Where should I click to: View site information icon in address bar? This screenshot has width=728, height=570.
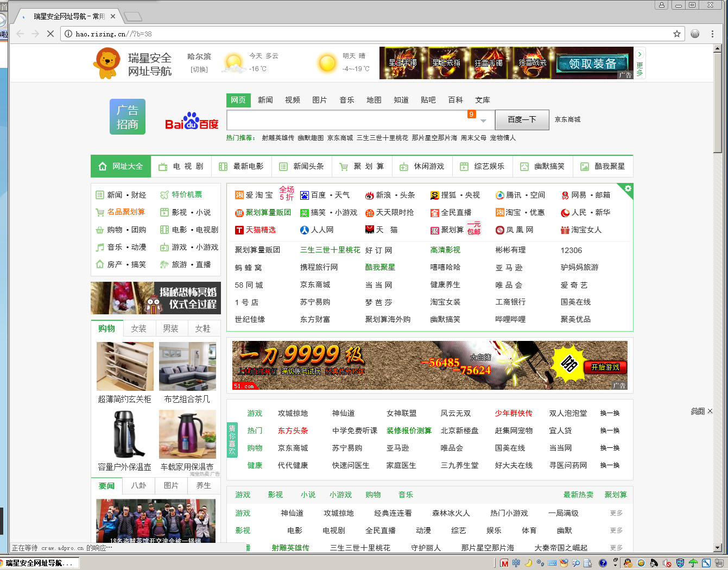tap(68, 34)
